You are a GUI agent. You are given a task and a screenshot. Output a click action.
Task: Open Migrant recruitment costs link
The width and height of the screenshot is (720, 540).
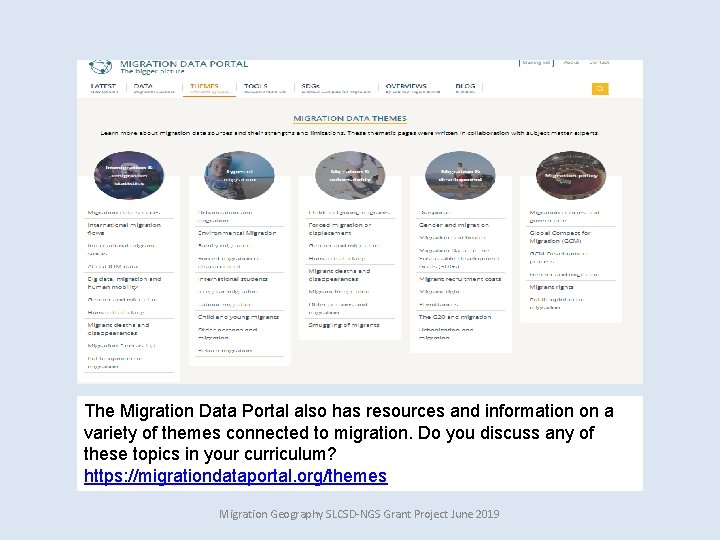pyautogui.click(x=460, y=279)
